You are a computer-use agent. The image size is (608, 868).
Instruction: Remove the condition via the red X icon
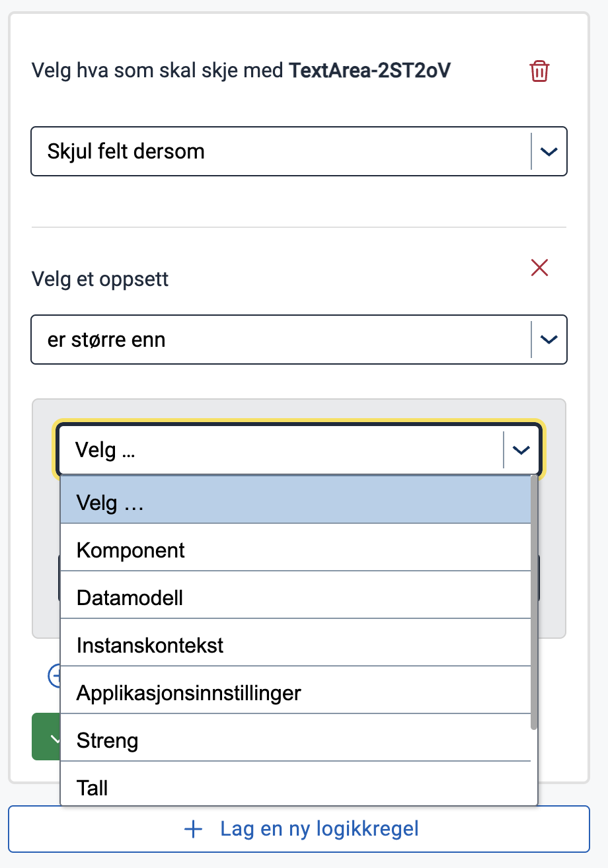[539, 268]
